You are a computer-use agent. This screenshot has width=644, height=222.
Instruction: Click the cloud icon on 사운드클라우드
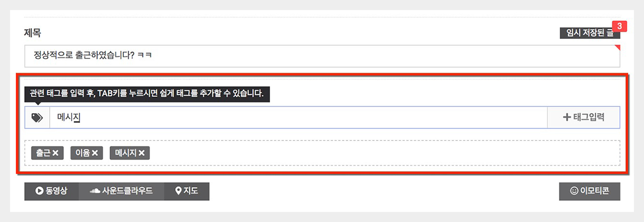tap(95, 191)
